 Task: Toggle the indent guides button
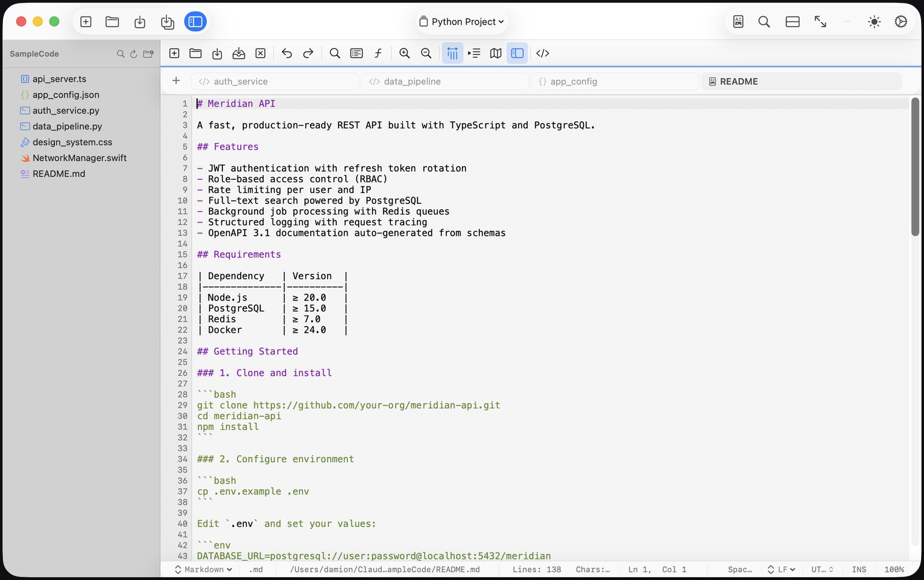452,53
